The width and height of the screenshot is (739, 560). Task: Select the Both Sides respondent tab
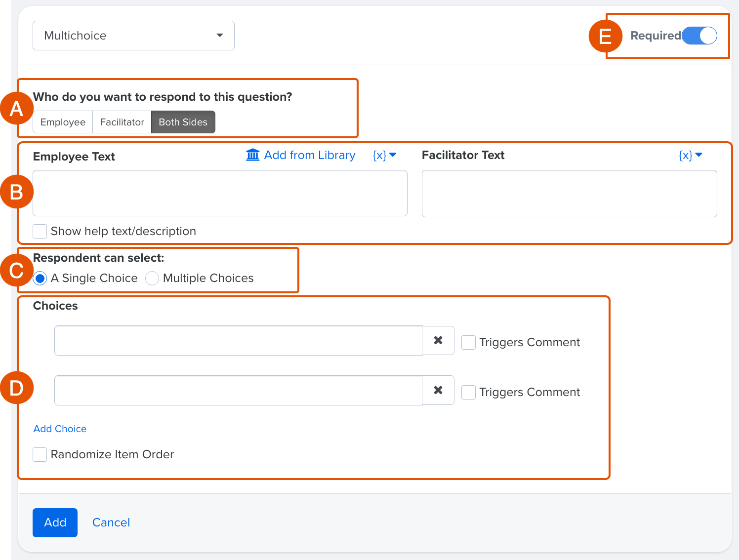coord(183,122)
